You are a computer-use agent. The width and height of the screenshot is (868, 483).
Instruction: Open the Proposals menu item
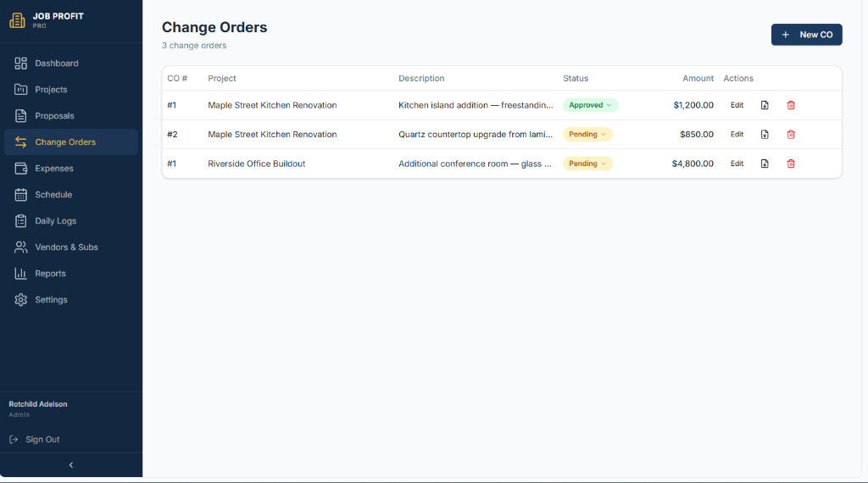(71, 115)
